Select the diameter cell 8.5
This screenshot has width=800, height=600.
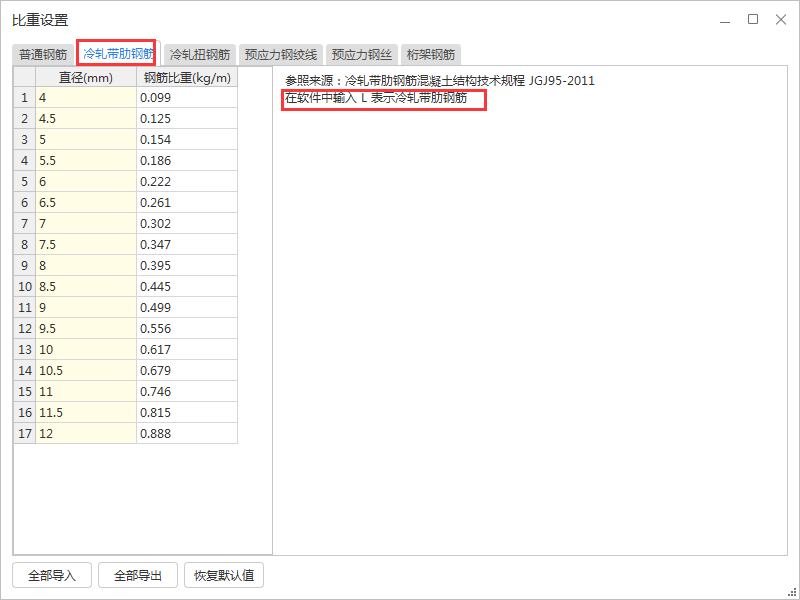86,286
